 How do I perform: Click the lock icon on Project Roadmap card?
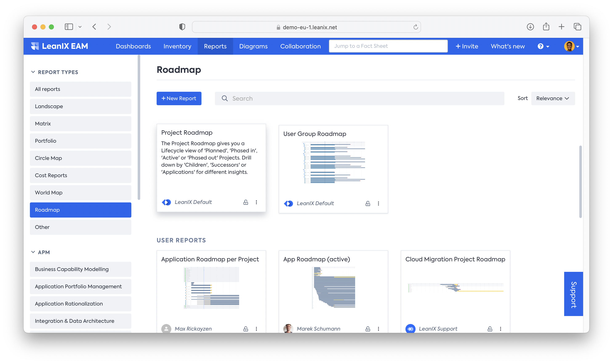click(246, 202)
